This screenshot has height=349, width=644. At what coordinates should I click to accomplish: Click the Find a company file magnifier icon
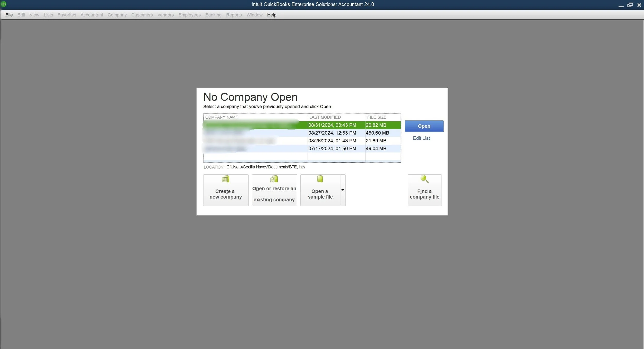[x=424, y=179]
